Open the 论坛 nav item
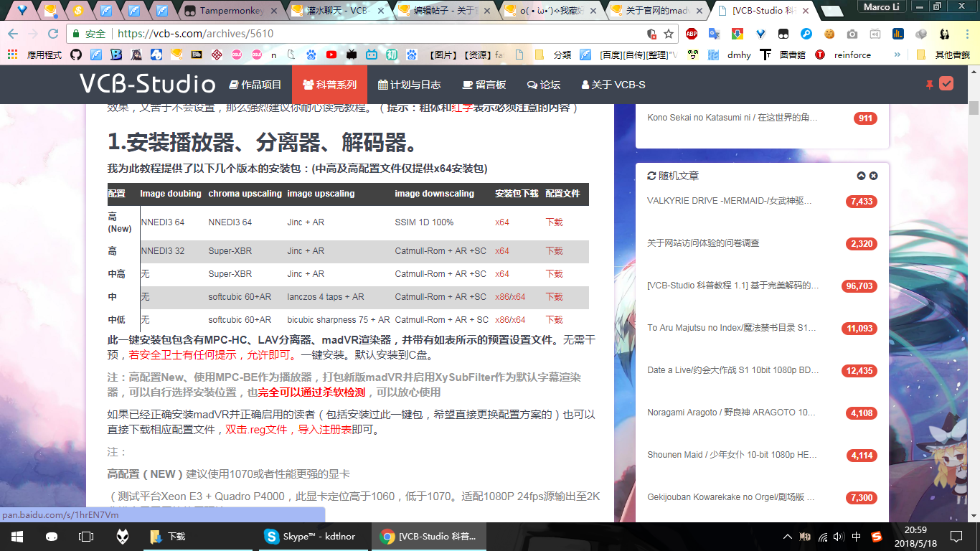 tap(543, 85)
